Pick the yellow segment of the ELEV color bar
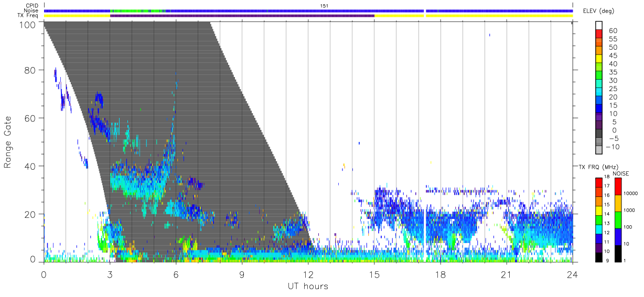The width and height of the screenshot is (644, 297). pyautogui.click(x=600, y=59)
